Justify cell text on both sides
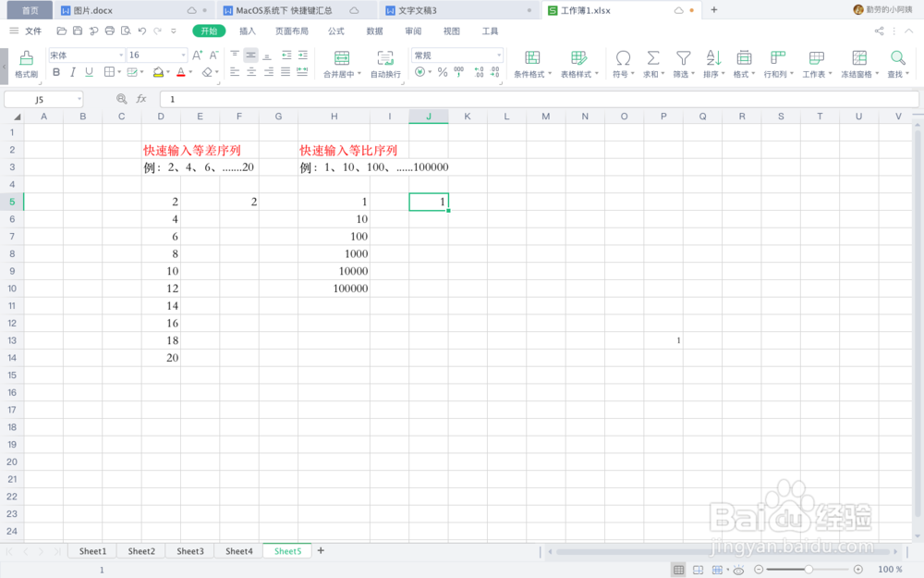Viewport: 924px width, 578px height. click(x=286, y=72)
